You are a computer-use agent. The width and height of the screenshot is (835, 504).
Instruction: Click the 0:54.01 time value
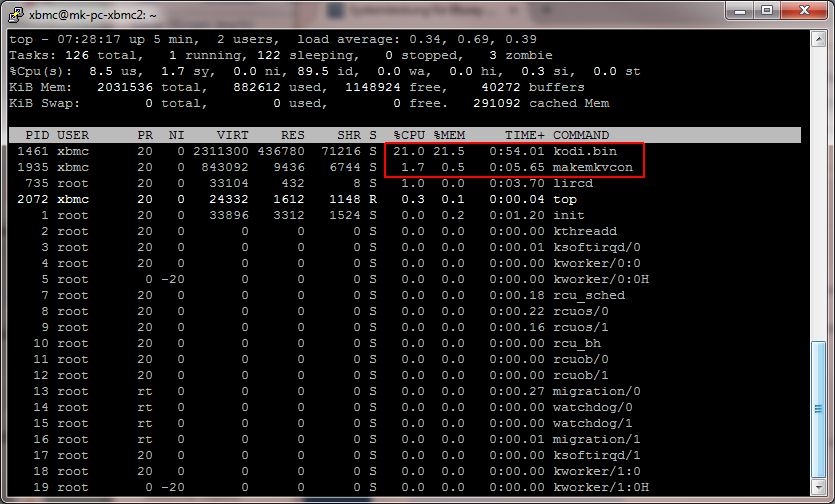pos(517,151)
